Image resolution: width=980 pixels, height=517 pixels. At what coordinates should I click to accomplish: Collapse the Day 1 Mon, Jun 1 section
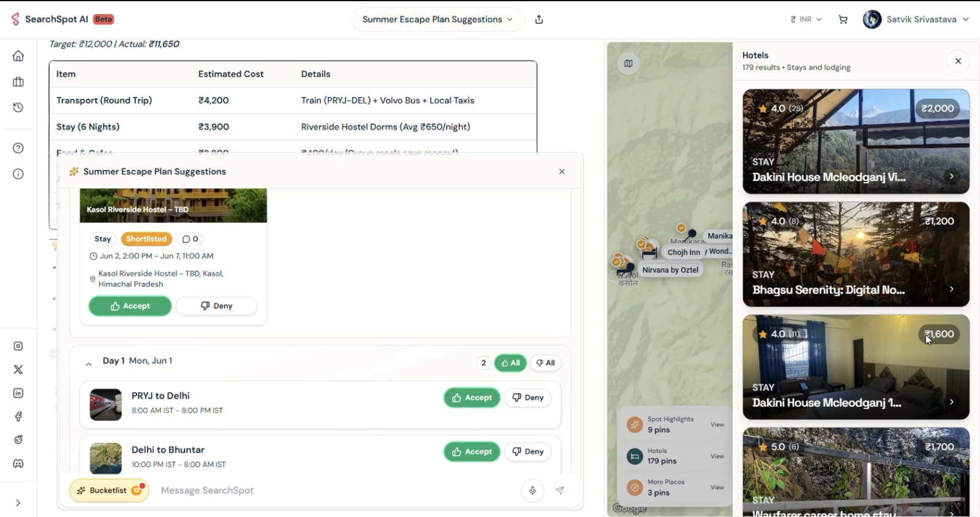(x=89, y=364)
